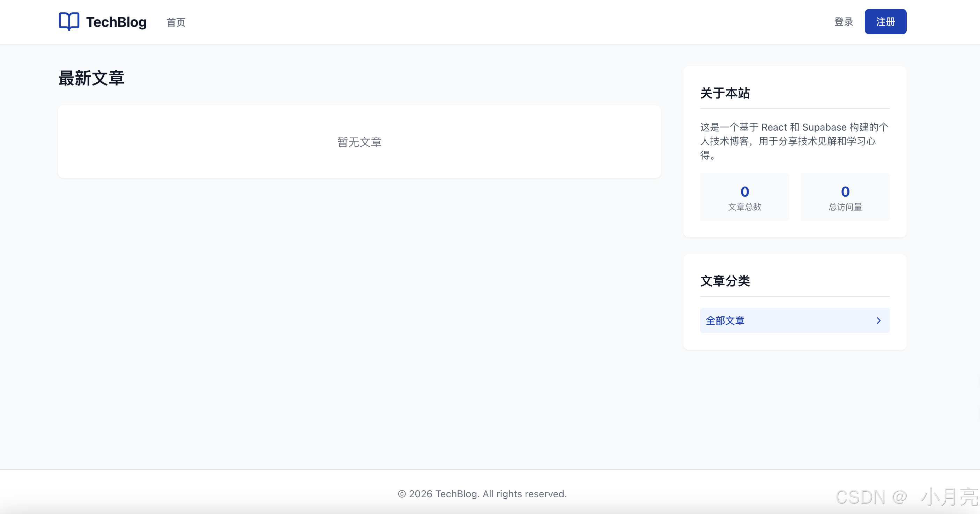Click the 登录 link
The width and height of the screenshot is (980, 514).
click(844, 22)
